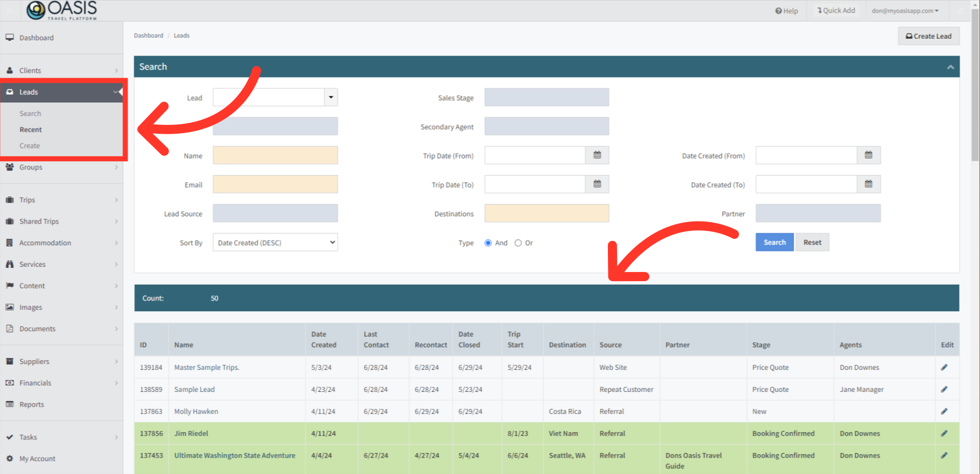Click the Create Lead button
Screen dimensions: 980x474
click(928, 36)
